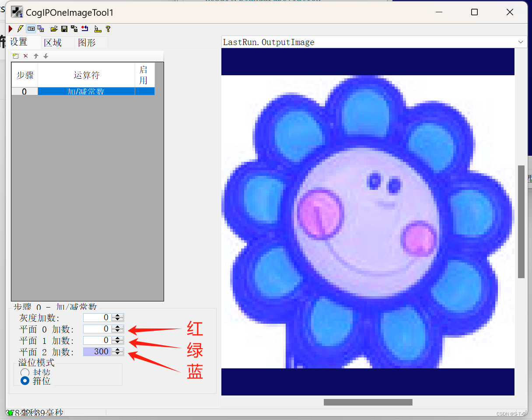Viewport: 532px width, 420px height.
Task: Click the image display vertical scrollbar thumb
Action: [521, 221]
